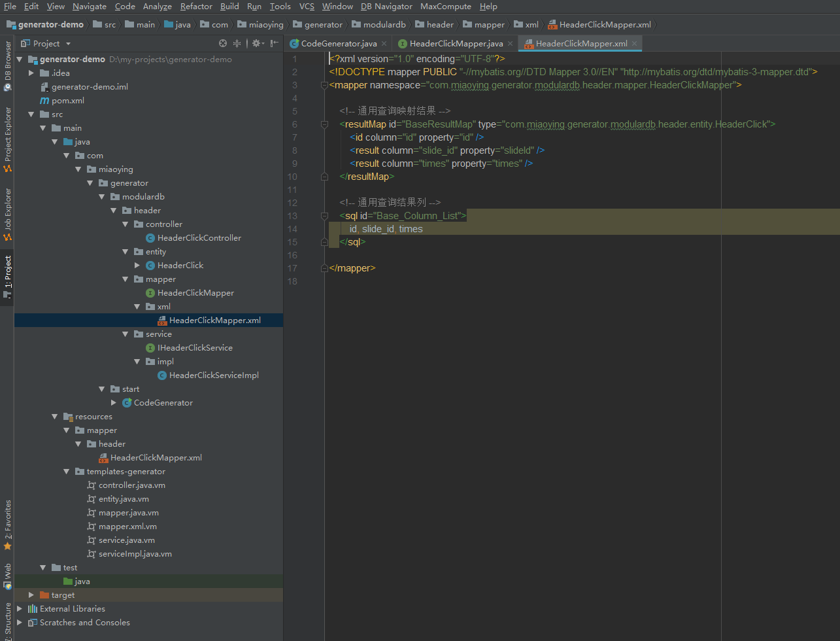Image resolution: width=840 pixels, height=641 pixels.
Task: Open the DB Browser tool window
Action: click(x=7, y=65)
